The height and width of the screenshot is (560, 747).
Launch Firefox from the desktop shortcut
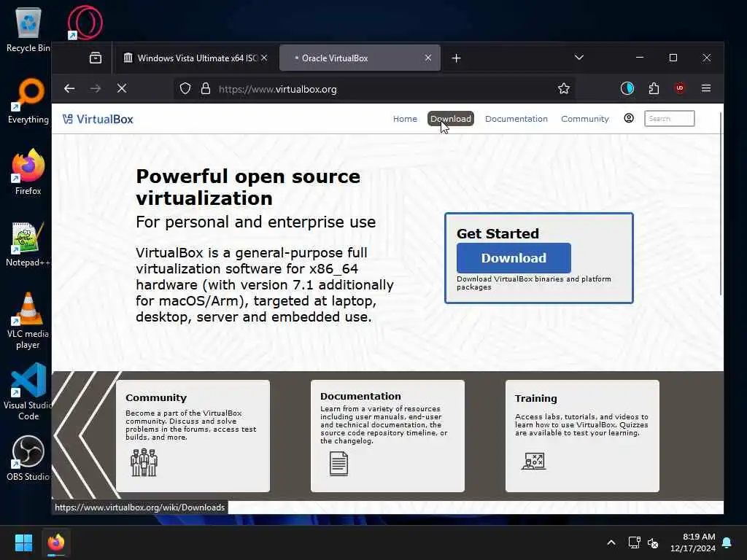point(28,172)
